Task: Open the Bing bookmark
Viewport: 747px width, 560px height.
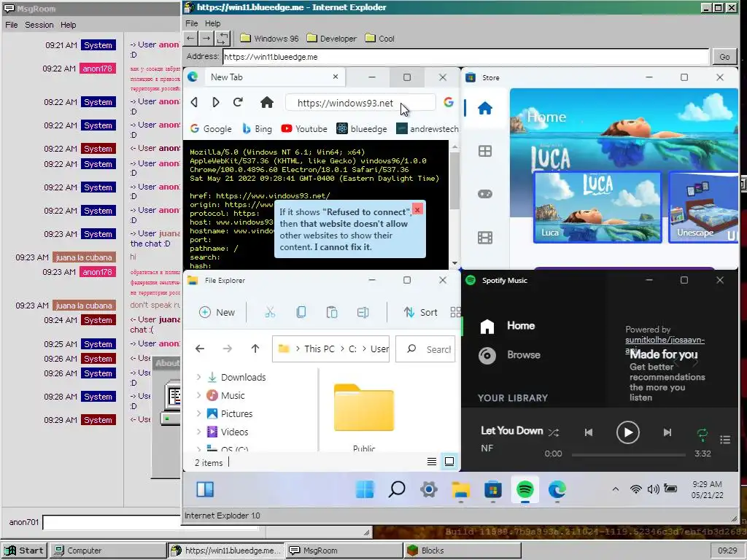Action: (257, 128)
